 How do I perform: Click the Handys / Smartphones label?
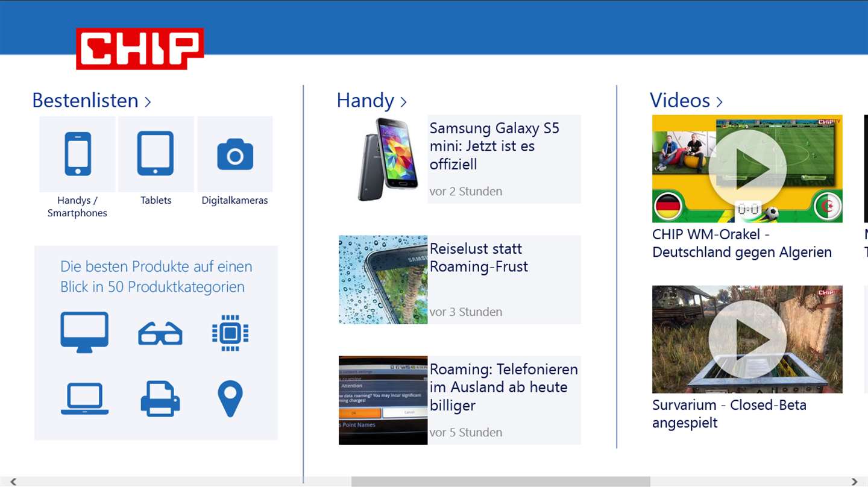coord(77,207)
